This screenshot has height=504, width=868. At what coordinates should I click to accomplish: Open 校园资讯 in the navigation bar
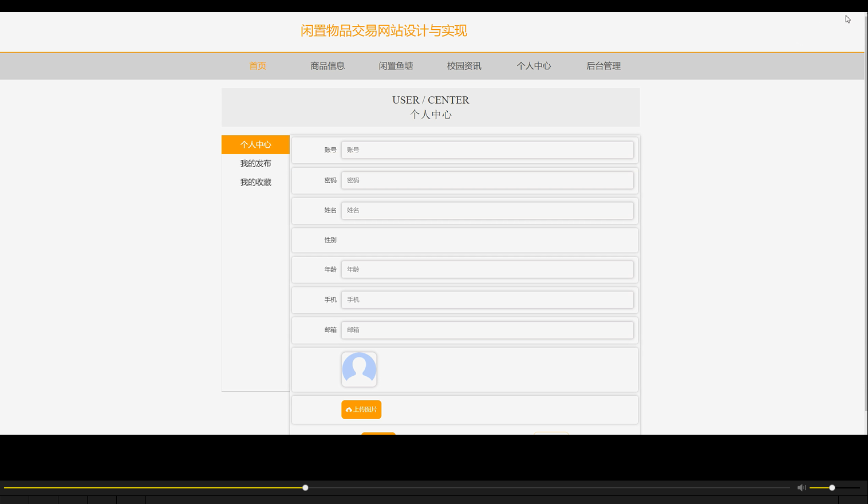click(x=464, y=66)
